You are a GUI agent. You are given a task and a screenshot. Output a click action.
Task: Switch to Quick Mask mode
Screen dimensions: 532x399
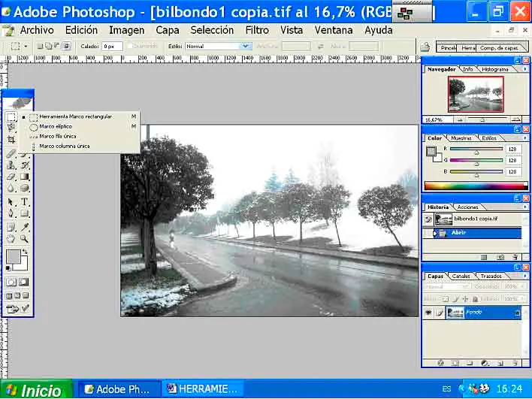point(24,282)
